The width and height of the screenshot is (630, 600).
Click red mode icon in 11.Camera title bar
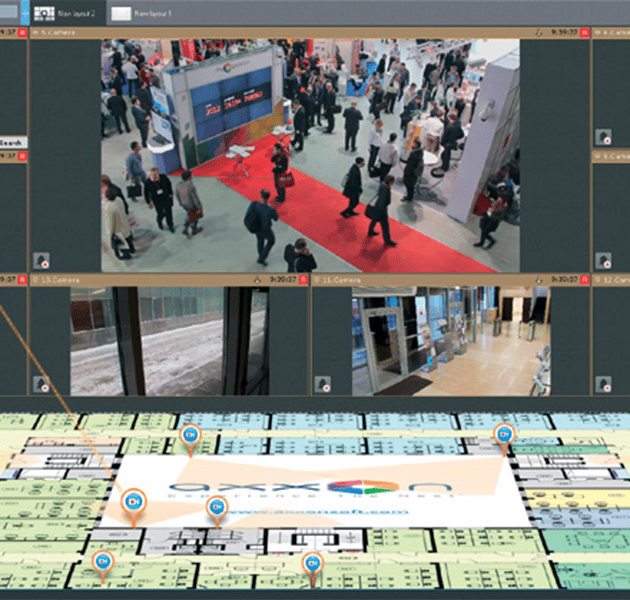click(x=585, y=279)
